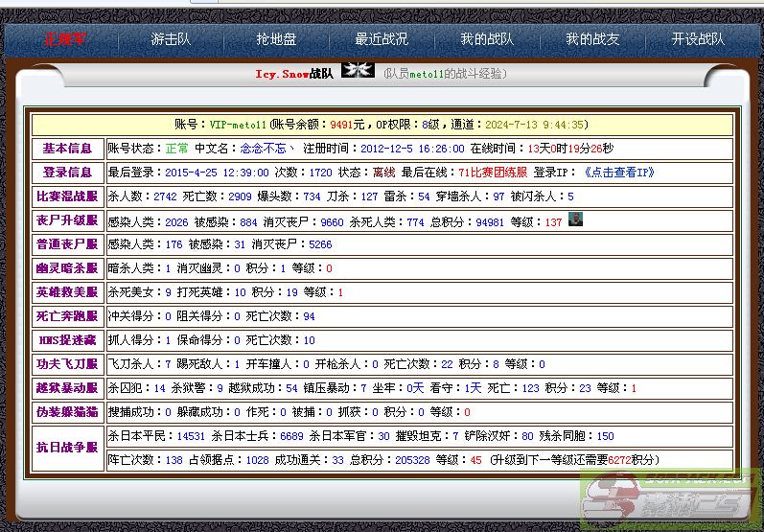Open the 正规军 tab
764x532 pixels.
[65, 39]
